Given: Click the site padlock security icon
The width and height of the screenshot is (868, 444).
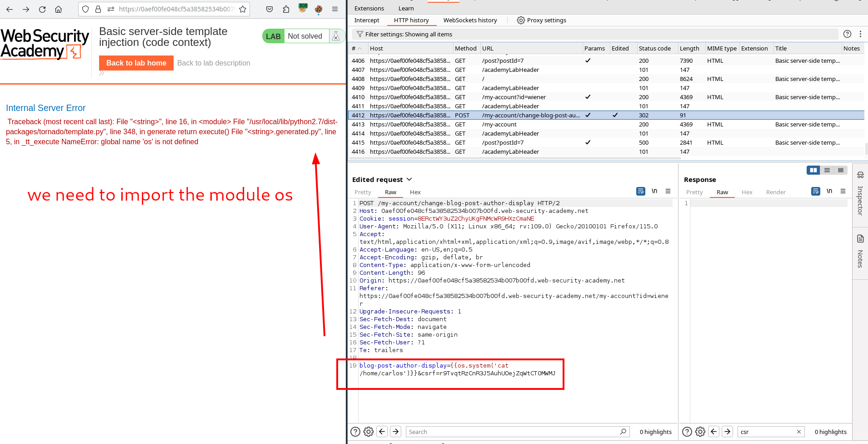Looking at the screenshot, I should point(98,9).
